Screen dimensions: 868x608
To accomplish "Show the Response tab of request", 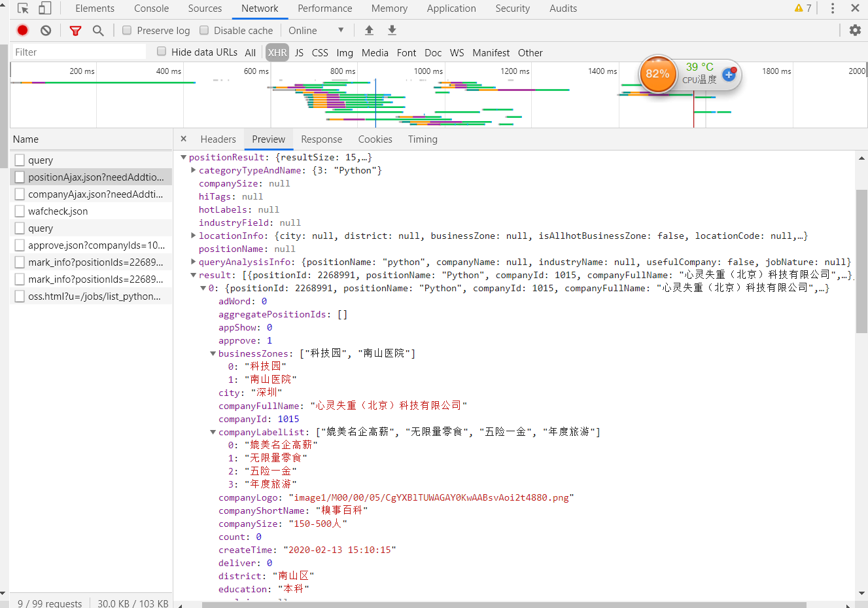I will pos(321,139).
